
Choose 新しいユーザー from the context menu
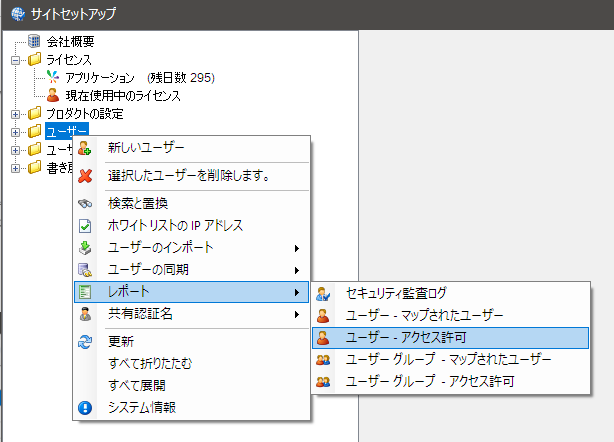point(191,148)
